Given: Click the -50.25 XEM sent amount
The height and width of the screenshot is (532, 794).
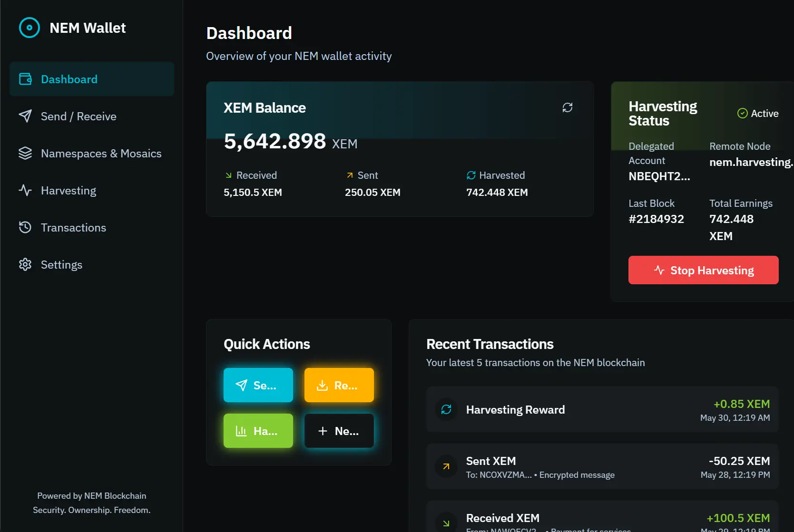Looking at the screenshot, I should point(739,461).
